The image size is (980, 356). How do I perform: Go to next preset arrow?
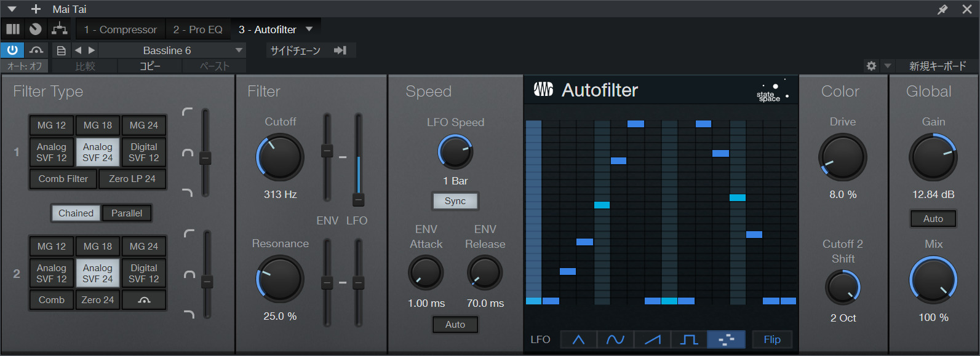pyautogui.click(x=92, y=50)
